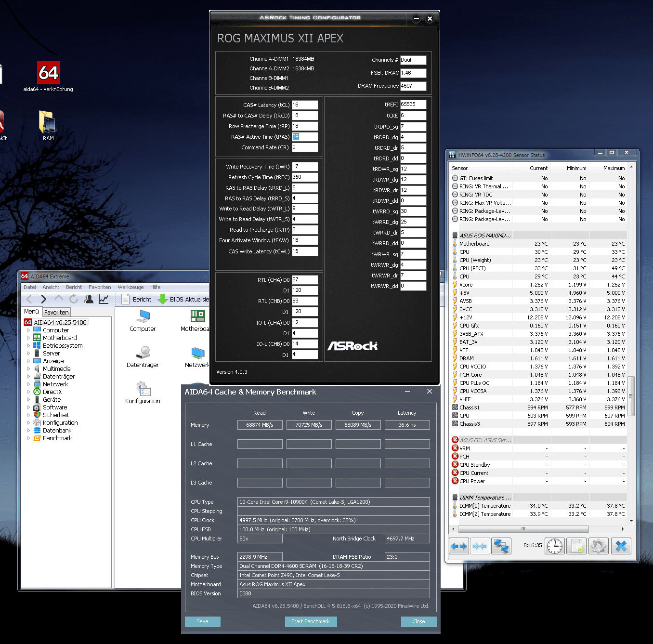The width and height of the screenshot is (653, 644).
Task: Select the Vcore sensor row in HWiNFO
Action: pos(538,285)
